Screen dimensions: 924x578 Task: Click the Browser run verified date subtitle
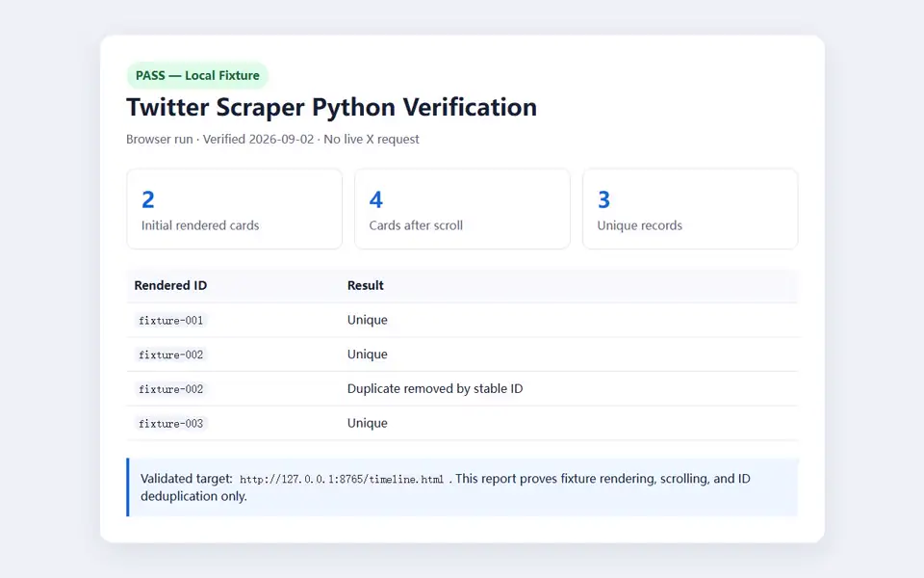272,139
